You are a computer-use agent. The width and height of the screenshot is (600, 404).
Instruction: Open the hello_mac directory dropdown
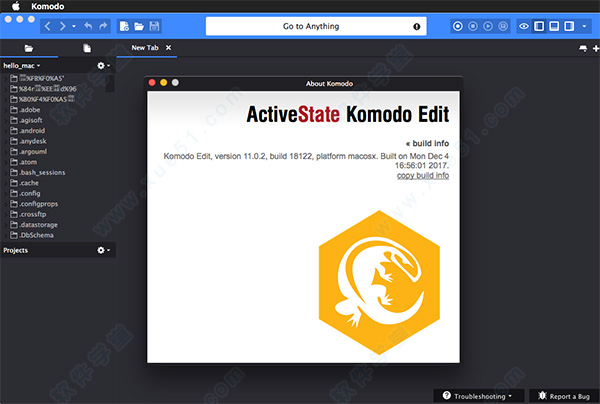click(22, 66)
